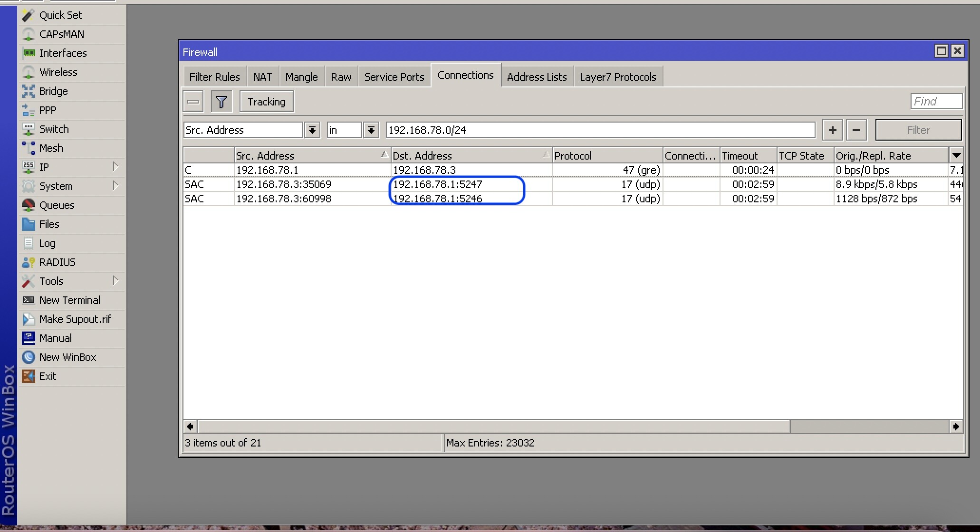The image size is (980, 532).
Task: Open the Bridge configuration
Action: click(x=72, y=91)
